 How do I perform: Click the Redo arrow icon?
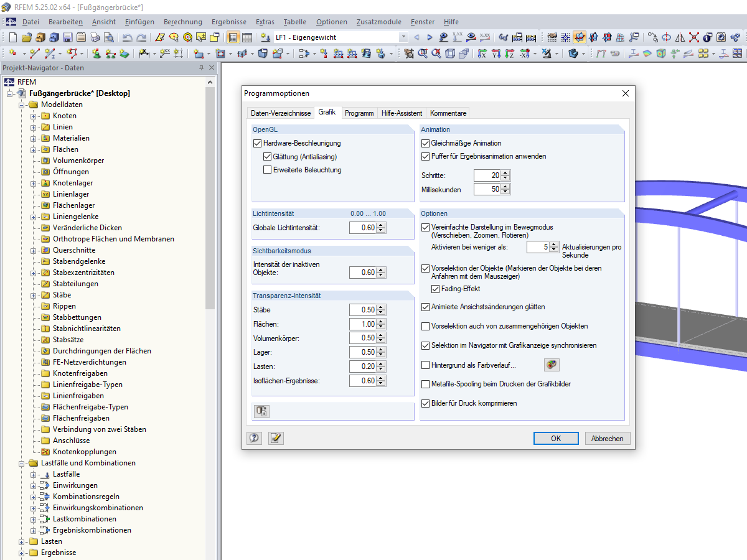141,37
